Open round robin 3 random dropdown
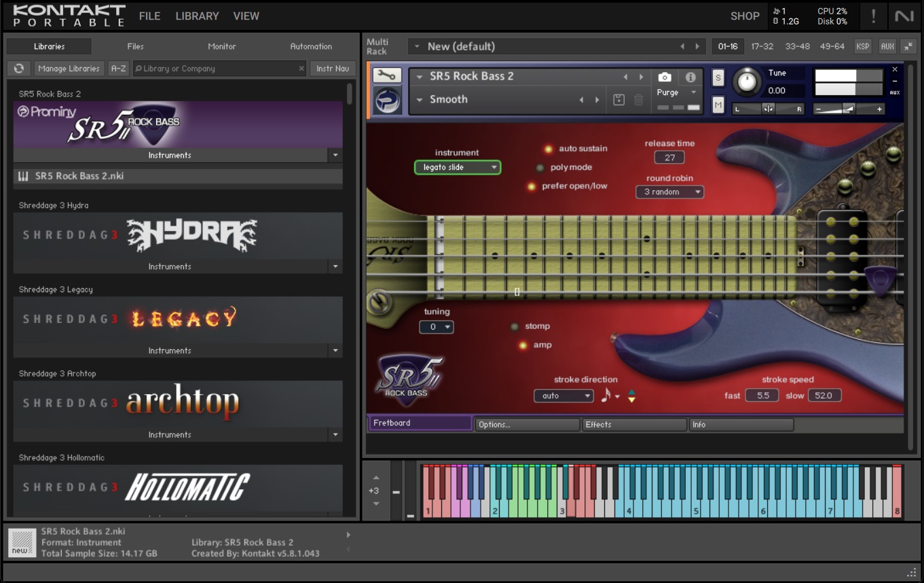 670,192
